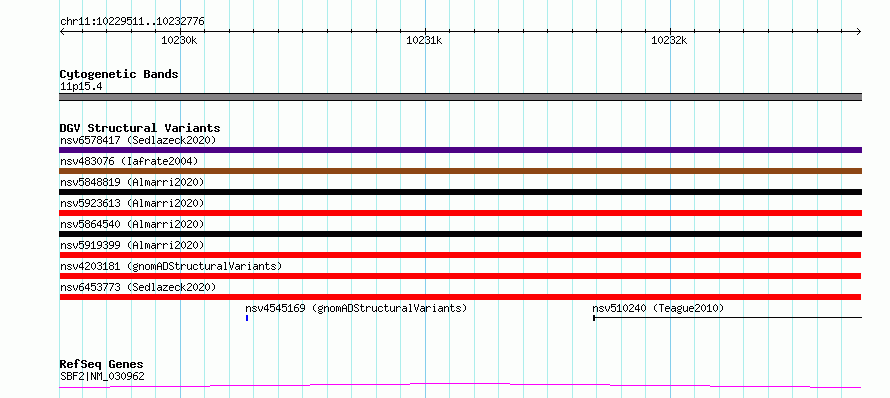Click the nsv4545169 (gnomADStructuralVariants) label
Screen dimensions: 890x398
(x=356, y=308)
